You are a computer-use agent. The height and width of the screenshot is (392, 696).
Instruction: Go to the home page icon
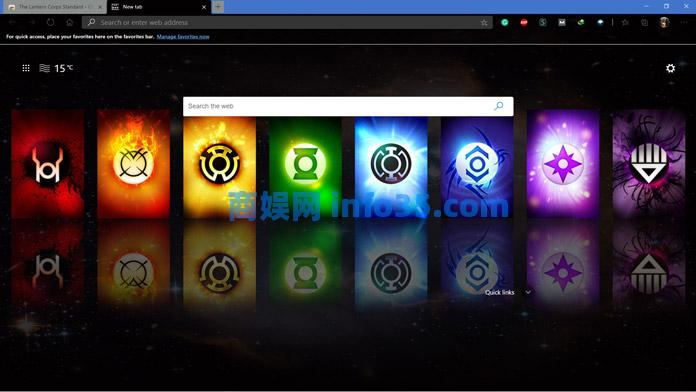tap(70, 22)
